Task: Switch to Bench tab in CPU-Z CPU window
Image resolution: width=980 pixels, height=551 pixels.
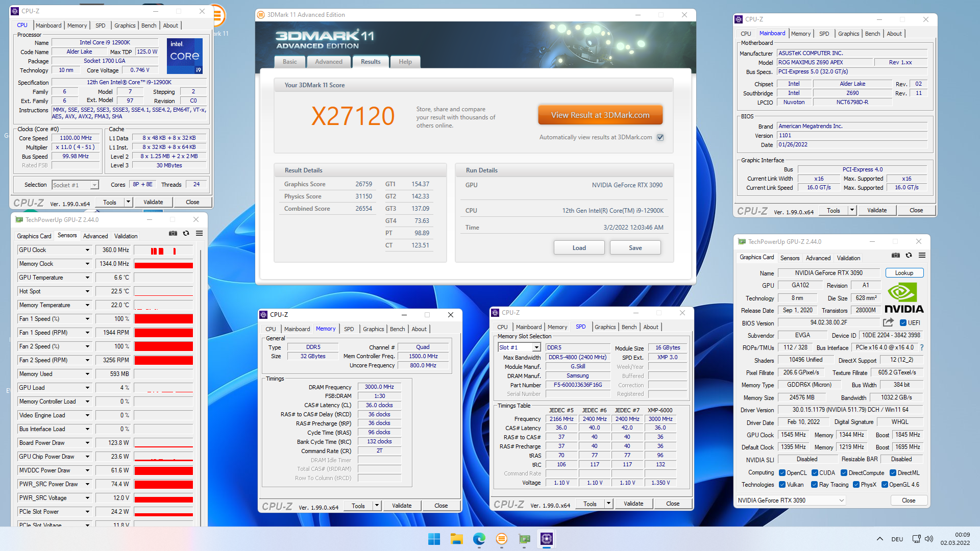Action: point(149,26)
